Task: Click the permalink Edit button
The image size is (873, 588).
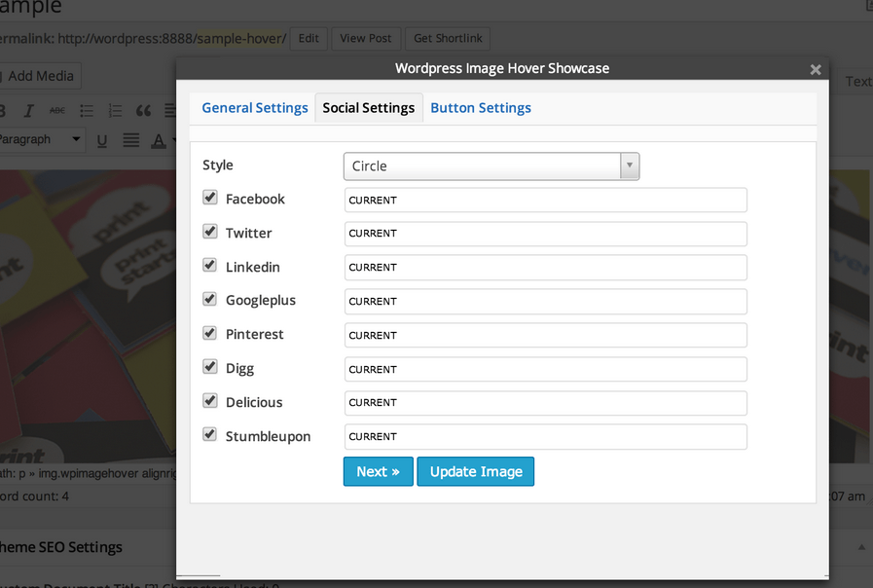Action: (309, 38)
